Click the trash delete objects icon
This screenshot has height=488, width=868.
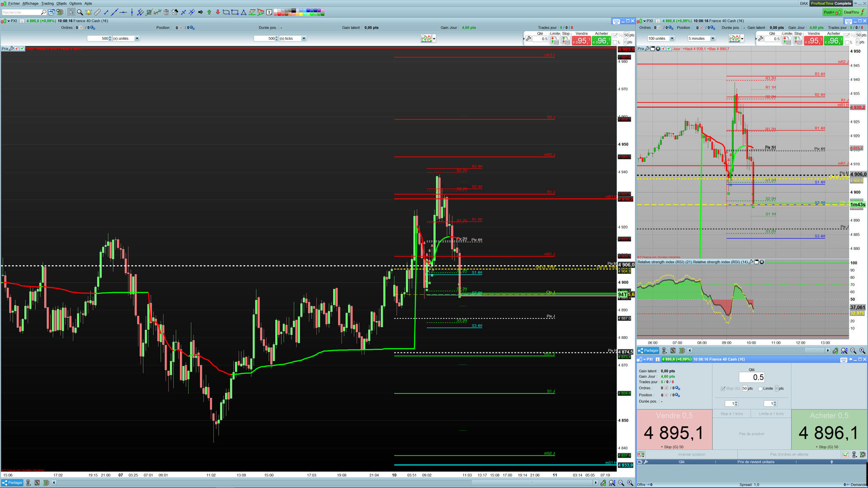[x=166, y=12]
